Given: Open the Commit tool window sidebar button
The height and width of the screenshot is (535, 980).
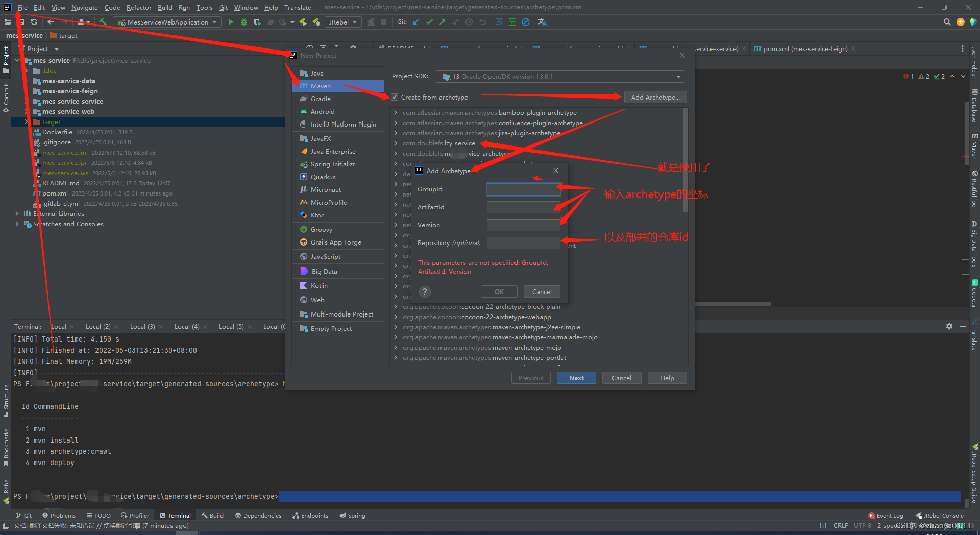Looking at the screenshot, I should pos(6,98).
